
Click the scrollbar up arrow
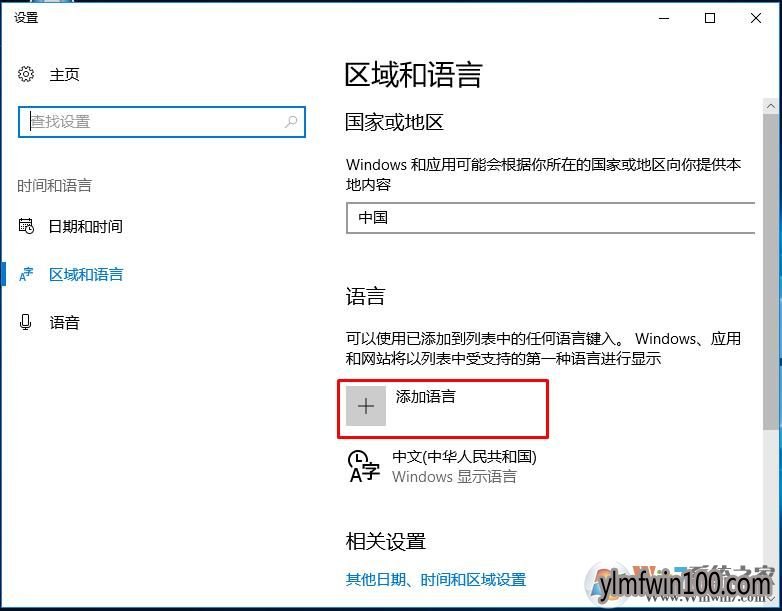click(771, 106)
